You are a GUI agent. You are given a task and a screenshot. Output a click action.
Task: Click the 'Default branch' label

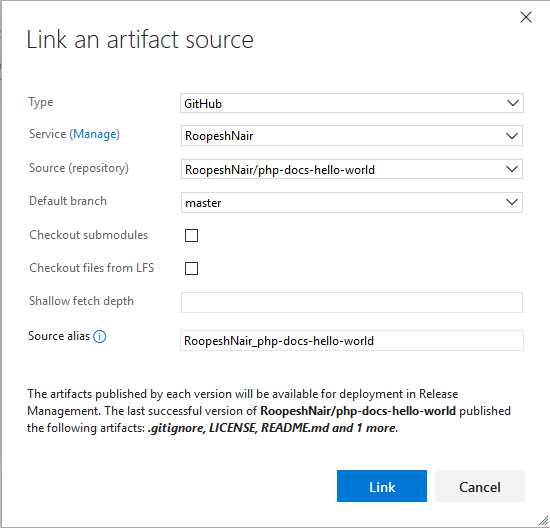point(68,201)
